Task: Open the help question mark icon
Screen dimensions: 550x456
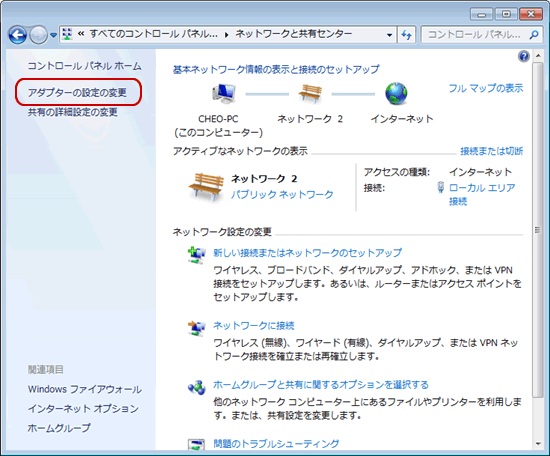Action: pos(523,56)
